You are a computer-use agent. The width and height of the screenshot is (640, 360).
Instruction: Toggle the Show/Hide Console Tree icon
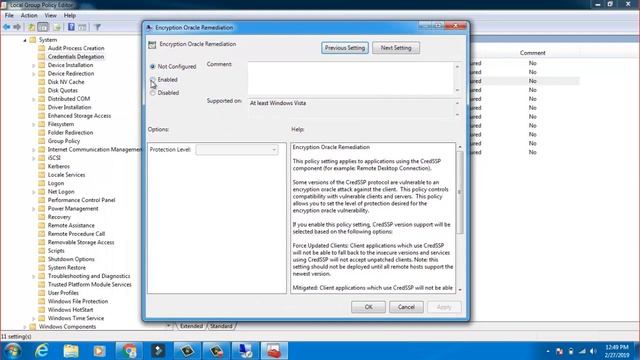click(43, 27)
